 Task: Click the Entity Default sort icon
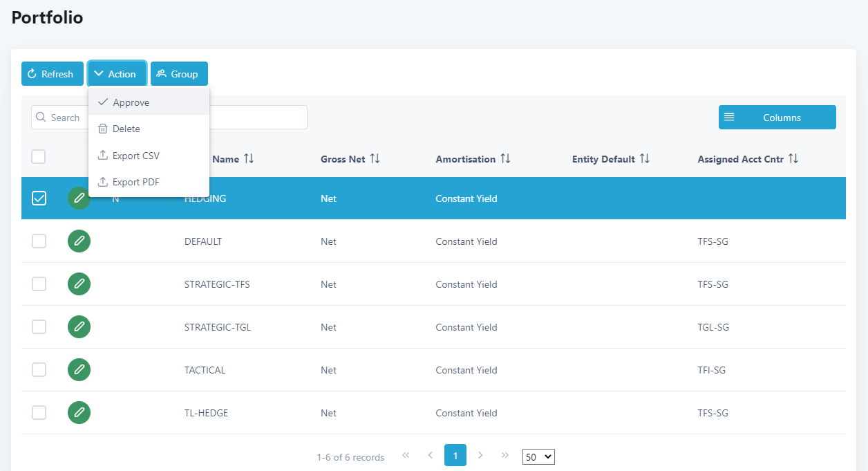pos(644,159)
